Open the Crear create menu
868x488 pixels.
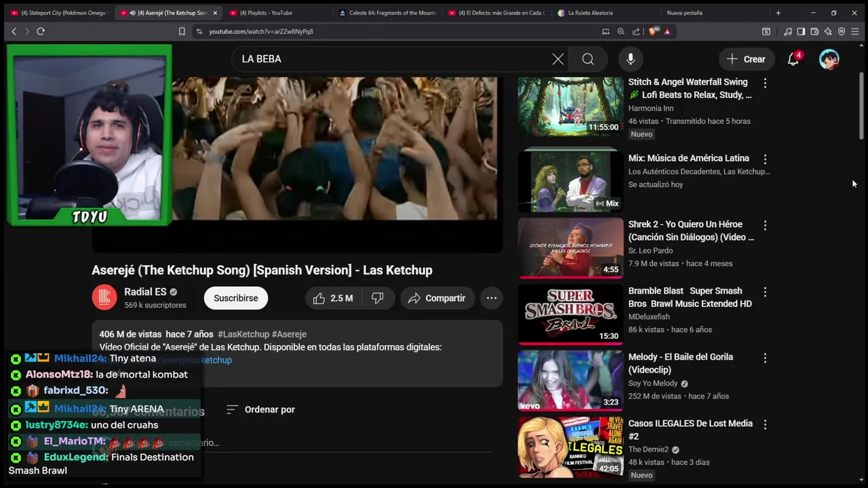(x=746, y=59)
